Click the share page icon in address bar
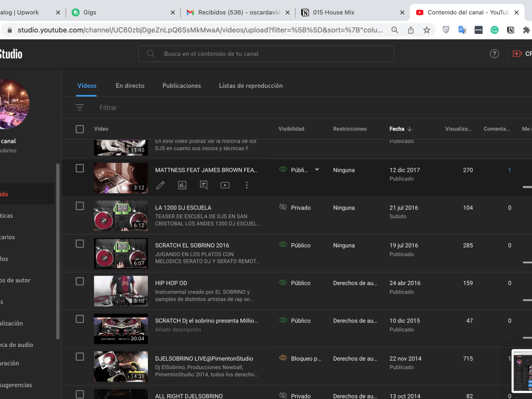 411,30
